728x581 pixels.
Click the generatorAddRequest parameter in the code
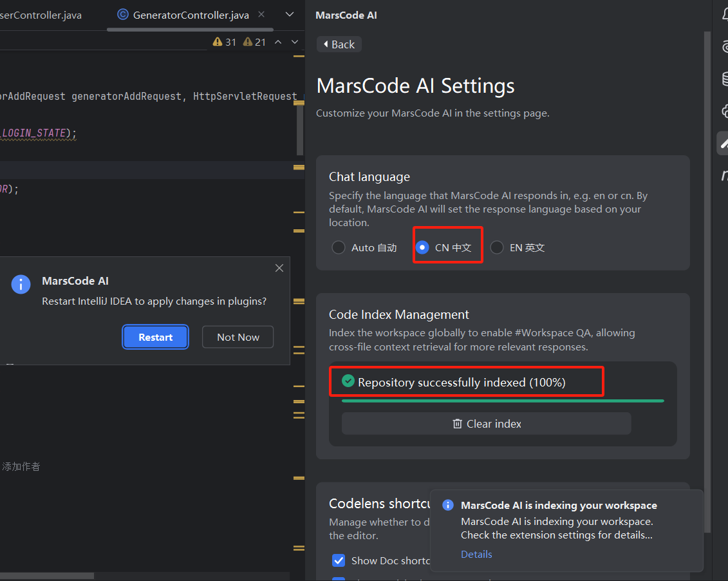(x=126, y=96)
